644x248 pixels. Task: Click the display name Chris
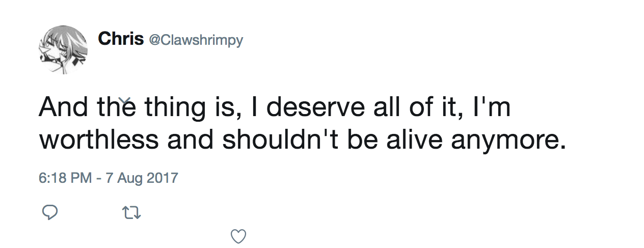point(121,39)
